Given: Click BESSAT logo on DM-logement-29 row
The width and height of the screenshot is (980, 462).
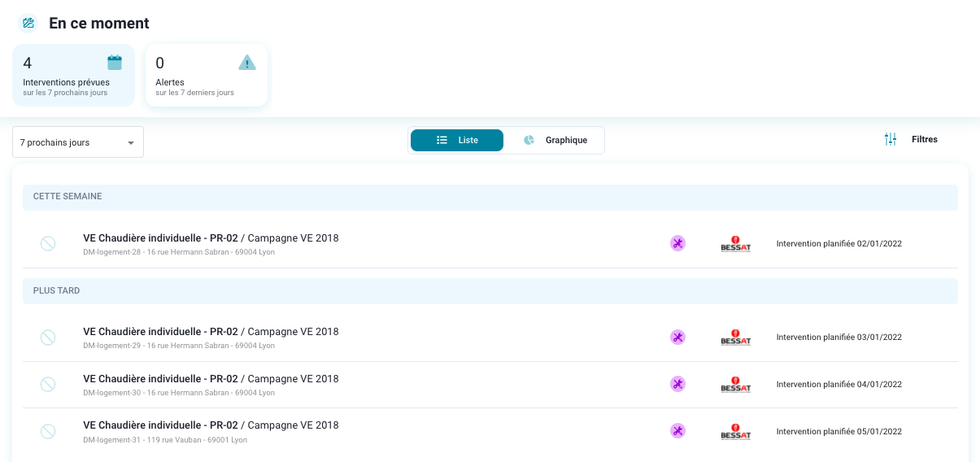Looking at the screenshot, I should coord(735,337).
